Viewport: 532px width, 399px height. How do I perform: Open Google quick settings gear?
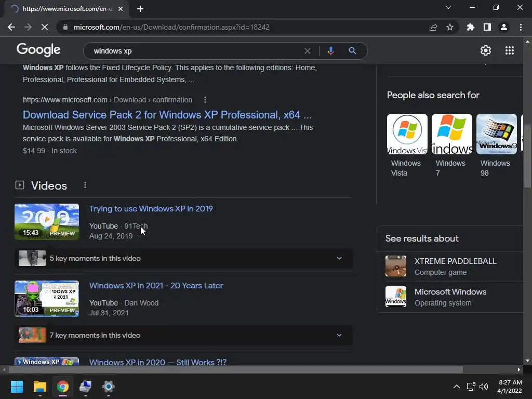[x=486, y=50]
